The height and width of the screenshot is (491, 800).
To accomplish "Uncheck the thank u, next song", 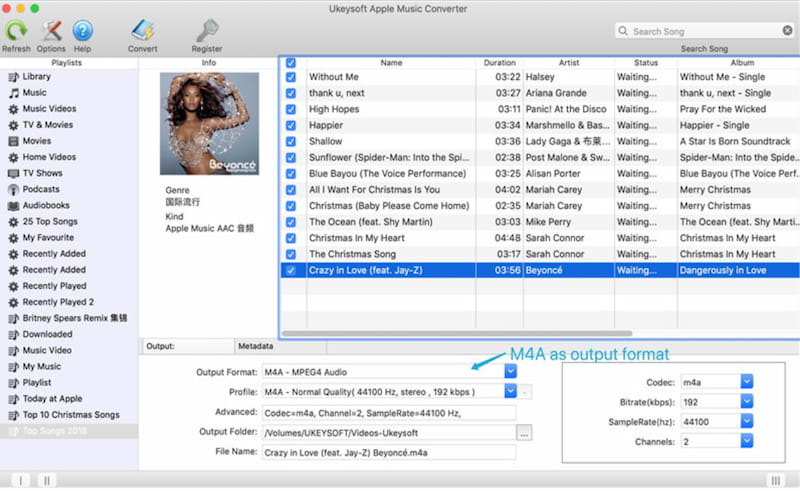I will pos(291,93).
